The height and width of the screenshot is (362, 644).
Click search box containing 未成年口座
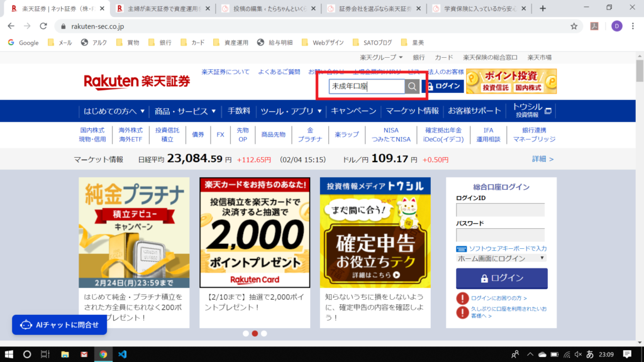[367, 86]
